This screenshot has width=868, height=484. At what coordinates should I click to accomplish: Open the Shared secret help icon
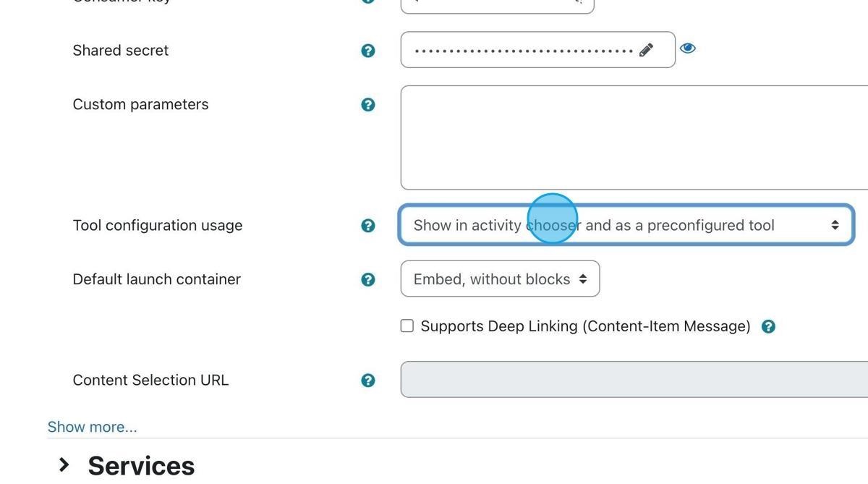click(368, 50)
